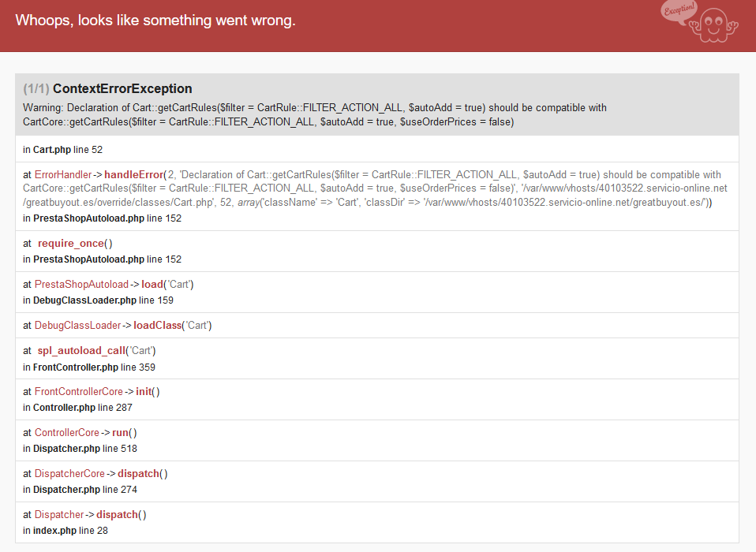Click the spl_autoload_call function name
Viewport: 756px width, 552px height.
(x=81, y=351)
